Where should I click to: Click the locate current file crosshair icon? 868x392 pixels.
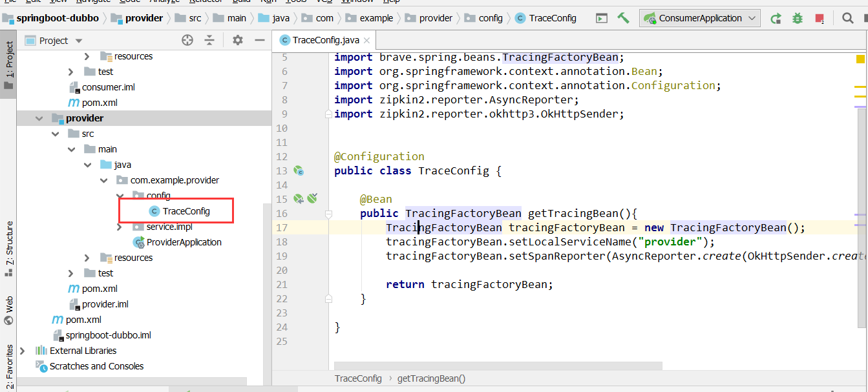[x=187, y=40]
